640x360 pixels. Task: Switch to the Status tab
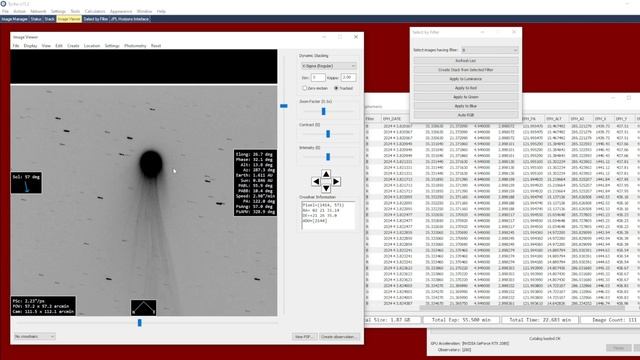pyautogui.click(x=36, y=19)
